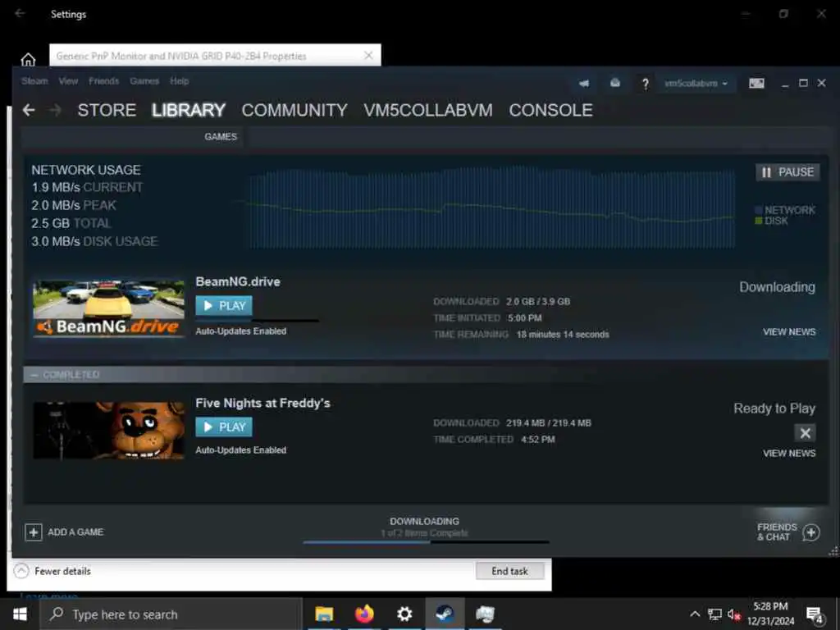Go to the STORE section
840x630 pixels.
[x=107, y=111]
